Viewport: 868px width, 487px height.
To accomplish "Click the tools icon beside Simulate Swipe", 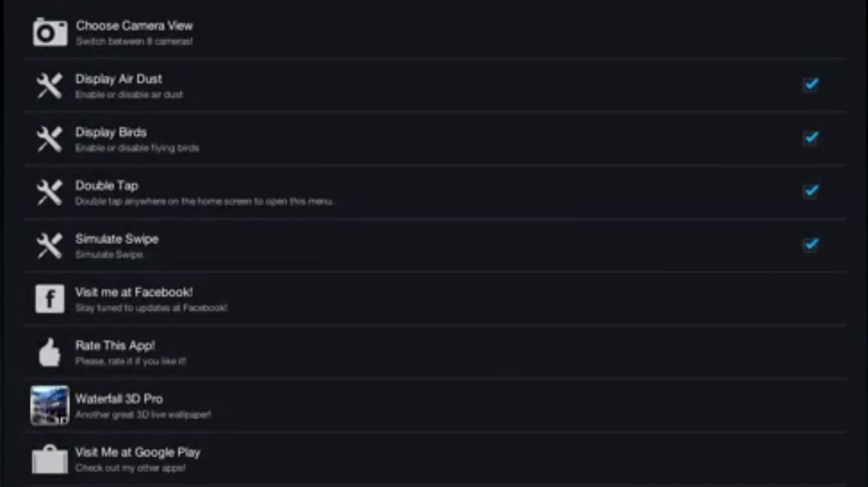I will coord(49,246).
